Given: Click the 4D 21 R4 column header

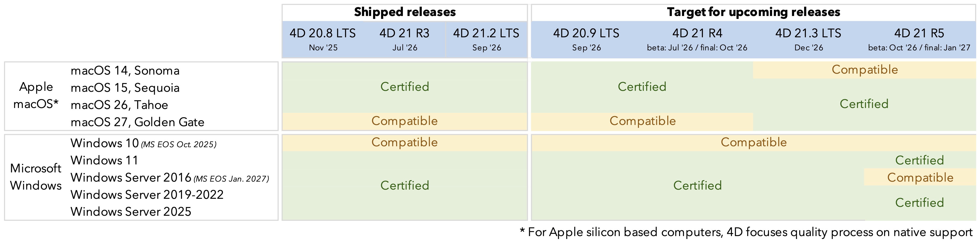Looking at the screenshot, I should click(697, 39).
